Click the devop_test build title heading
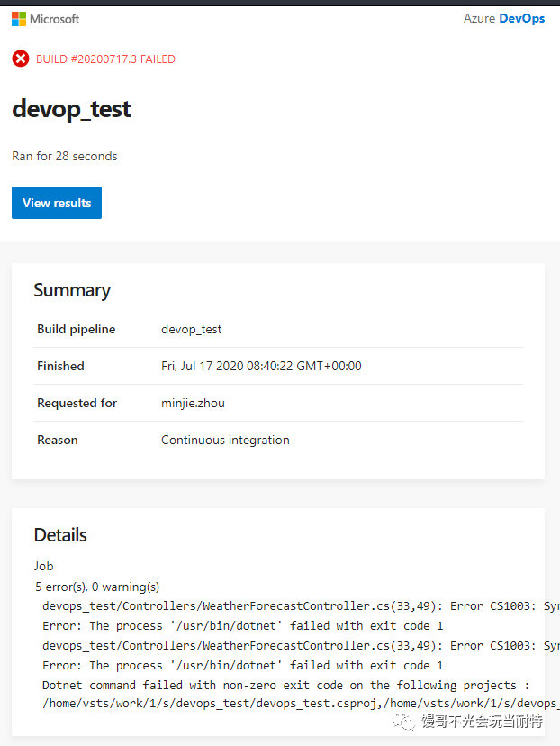This screenshot has width=560, height=746. point(71,109)
